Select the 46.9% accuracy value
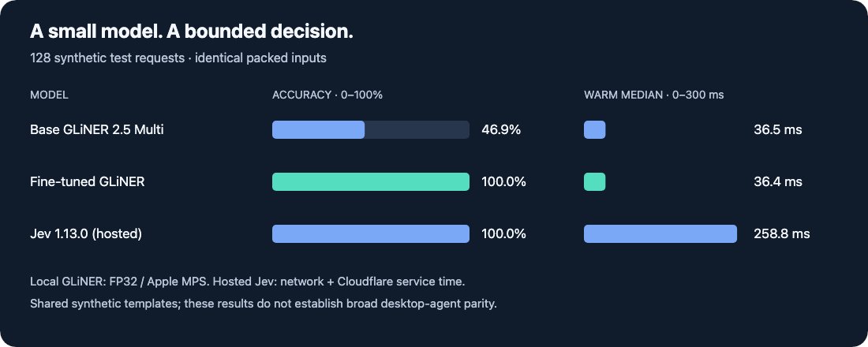The height and width of the screenshot is (347, 868). coord(501,129)
